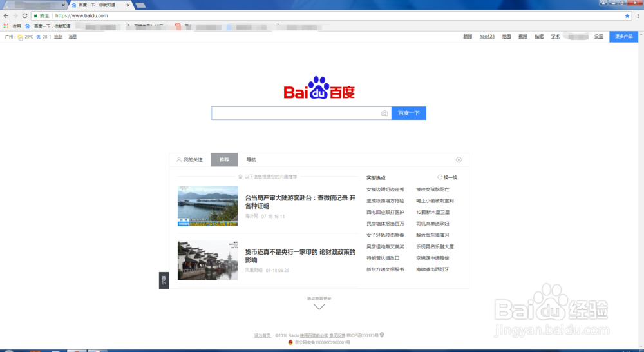Expand the 音乐 side panel tab
The width and height of the screenshot is (644, 352).
tap(164, 280)
